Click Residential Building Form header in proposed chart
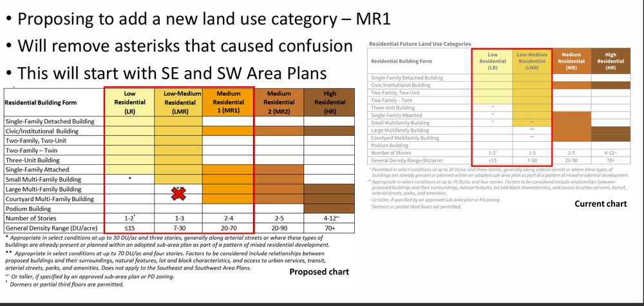This screenshot has height=306, width=644. click(x=41, y=102)
